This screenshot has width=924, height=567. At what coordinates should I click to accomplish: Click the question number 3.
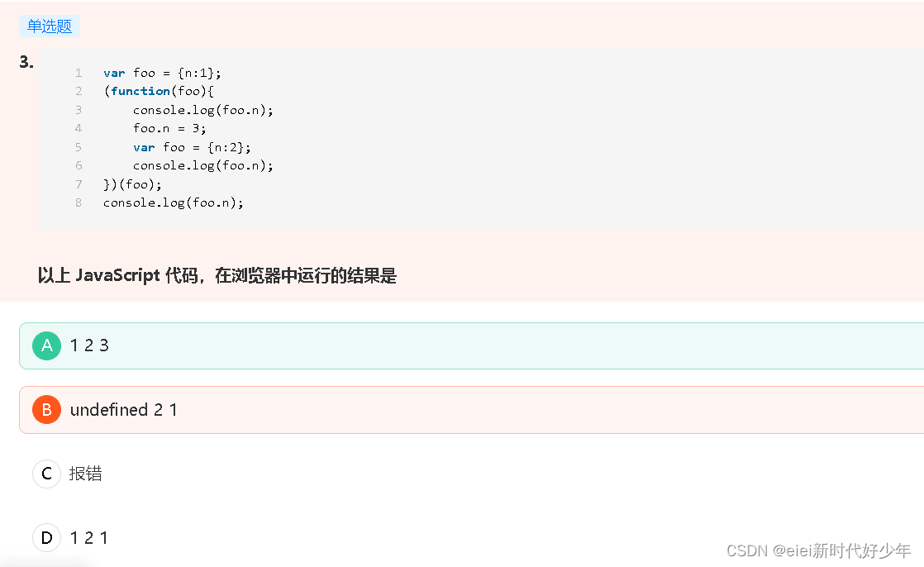click(x=26, y=62)
